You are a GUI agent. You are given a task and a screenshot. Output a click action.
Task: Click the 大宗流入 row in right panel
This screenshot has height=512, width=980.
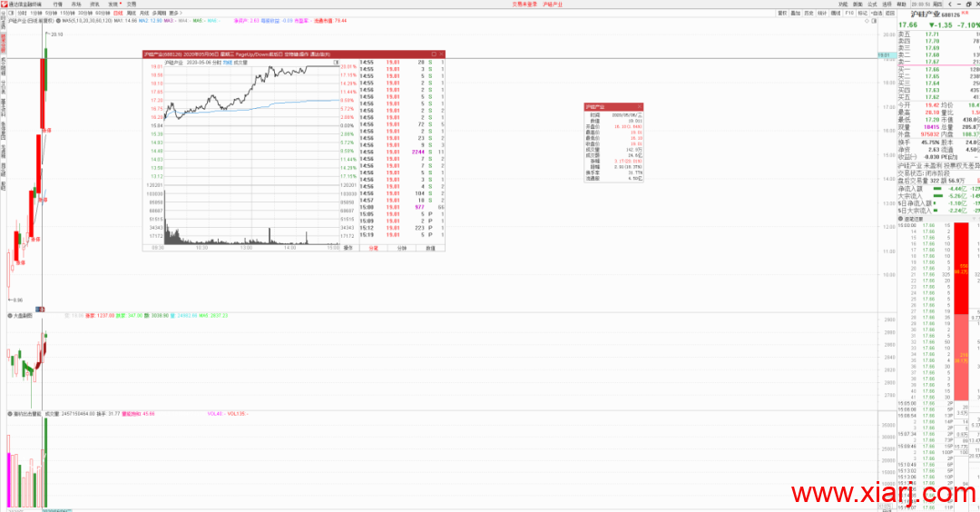(x=938, y=196)
